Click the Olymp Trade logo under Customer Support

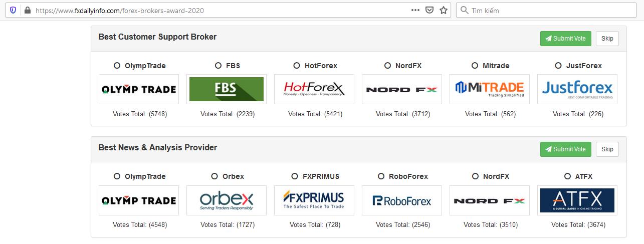(x=139, y=89)
